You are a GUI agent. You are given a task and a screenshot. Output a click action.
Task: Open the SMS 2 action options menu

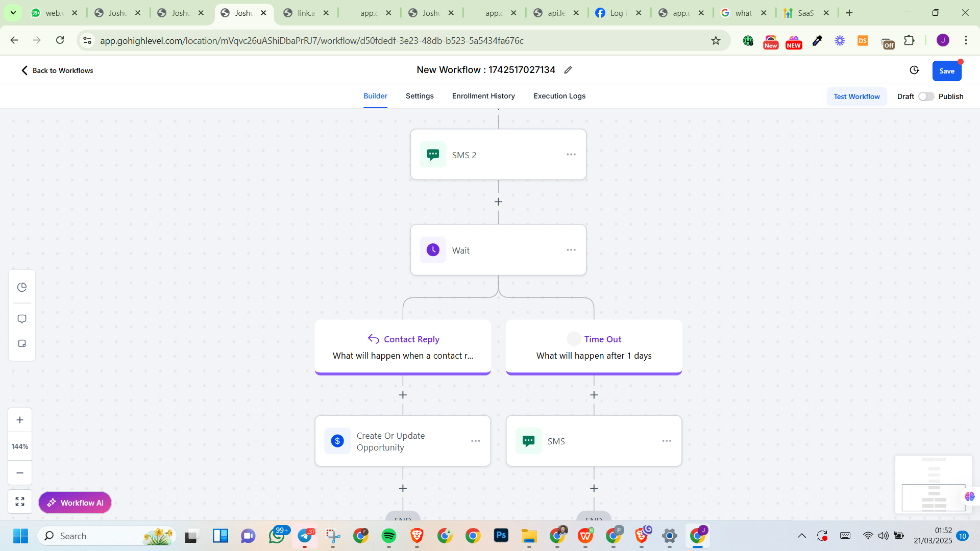click(571, 155)
